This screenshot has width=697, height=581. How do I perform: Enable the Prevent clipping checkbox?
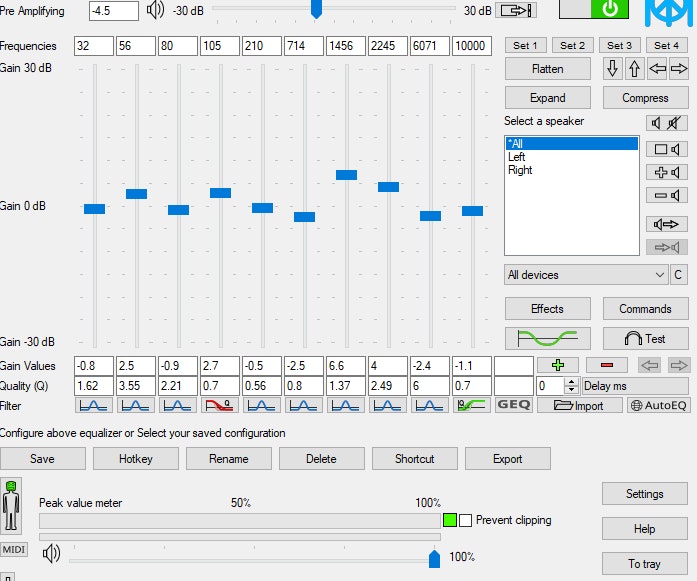pos(465,520)
